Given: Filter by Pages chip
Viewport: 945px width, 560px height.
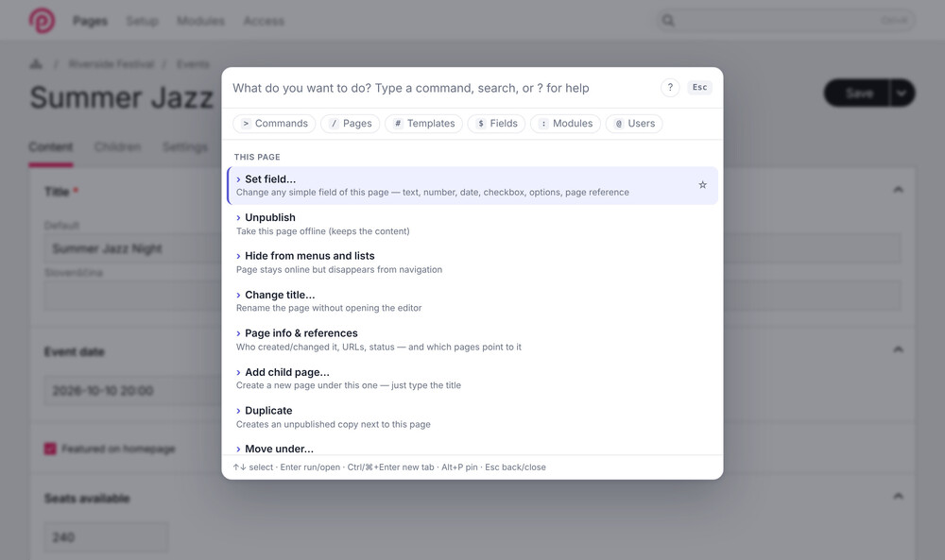Looking at the screenshot, I should tap(351, 124).
